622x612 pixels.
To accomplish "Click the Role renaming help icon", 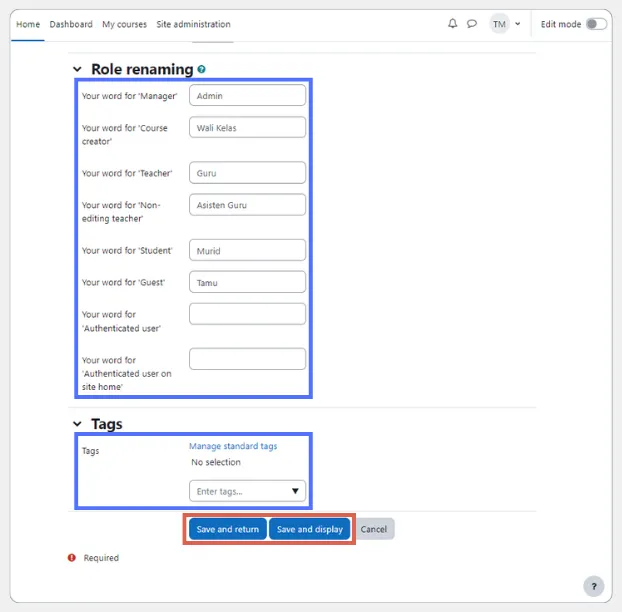I will 201,69.
